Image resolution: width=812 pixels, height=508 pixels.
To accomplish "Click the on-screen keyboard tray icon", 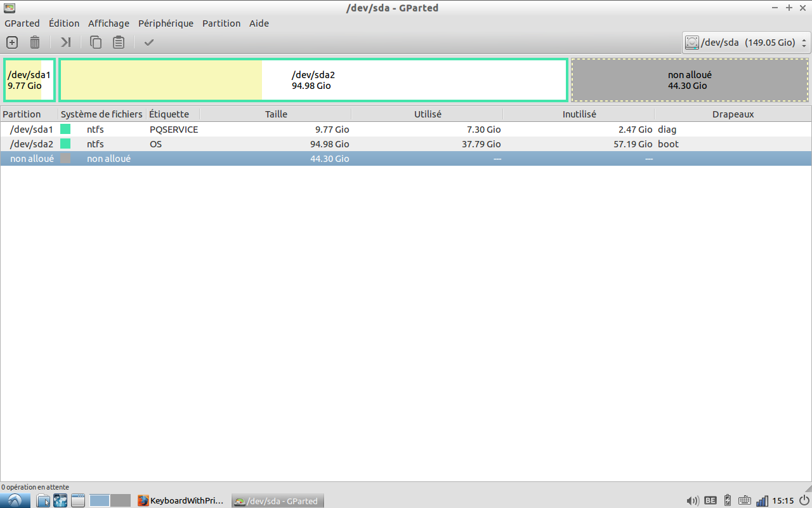I will (x=745, y=500).
